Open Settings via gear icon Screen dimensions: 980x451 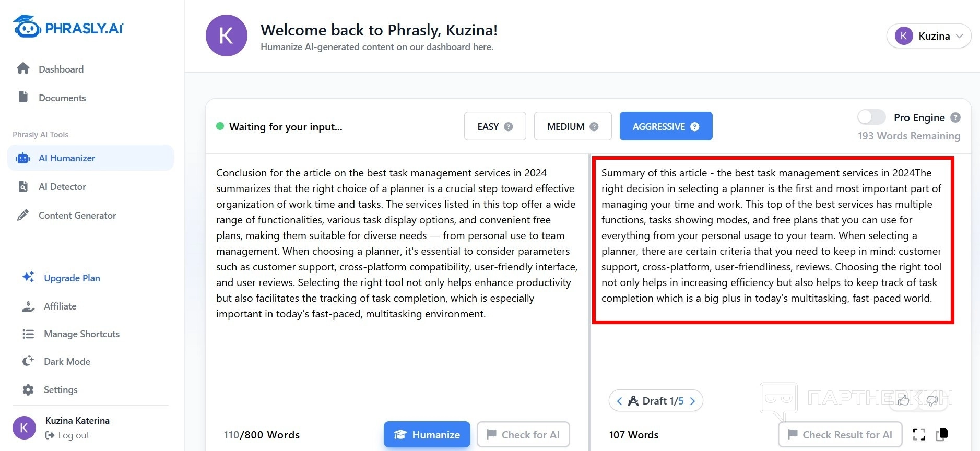[28, 390]
